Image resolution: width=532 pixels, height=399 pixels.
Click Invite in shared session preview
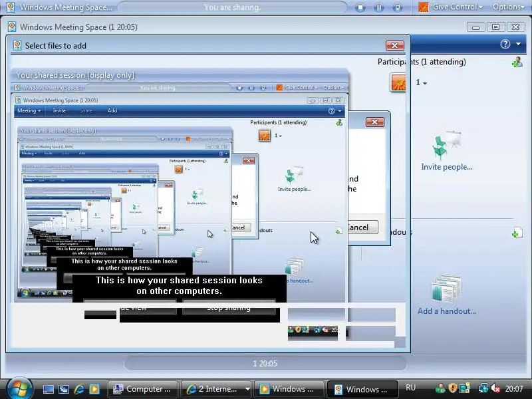[59, 110]
